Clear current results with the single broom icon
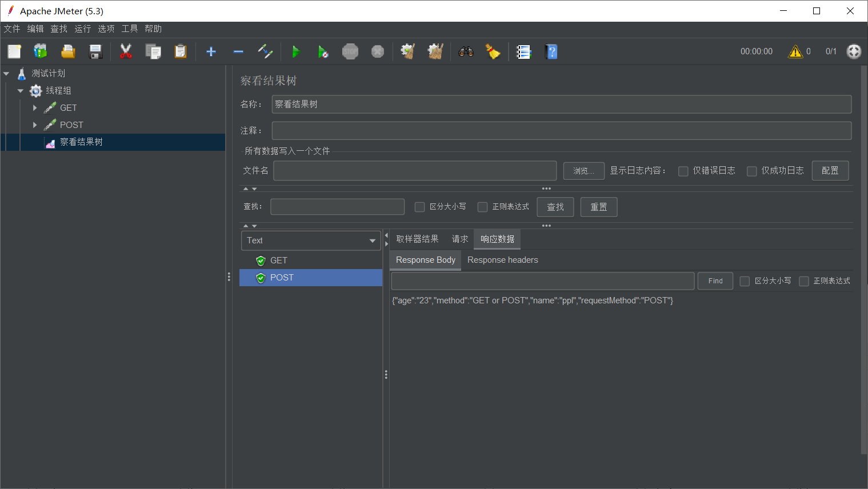Image resolution: width=868 pixels, height=489 pixels. tap(407, 51)
